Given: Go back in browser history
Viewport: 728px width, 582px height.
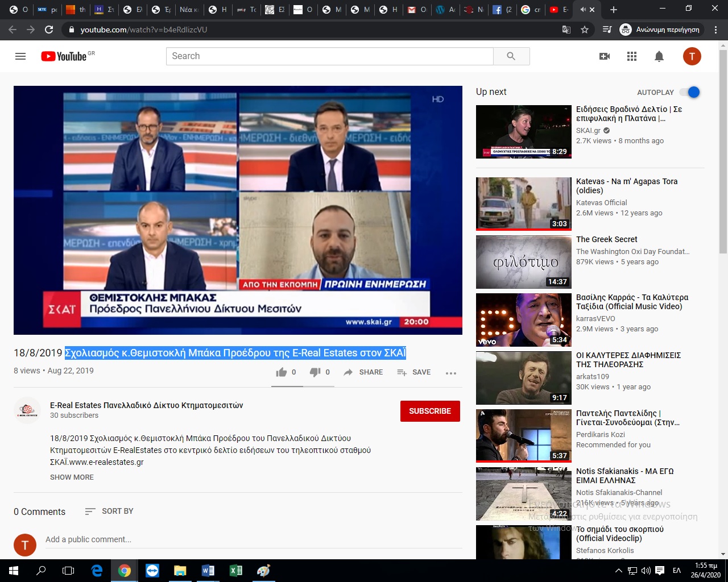Looking at the screenshot, I should pyautogui.click(x=13, y=30).
